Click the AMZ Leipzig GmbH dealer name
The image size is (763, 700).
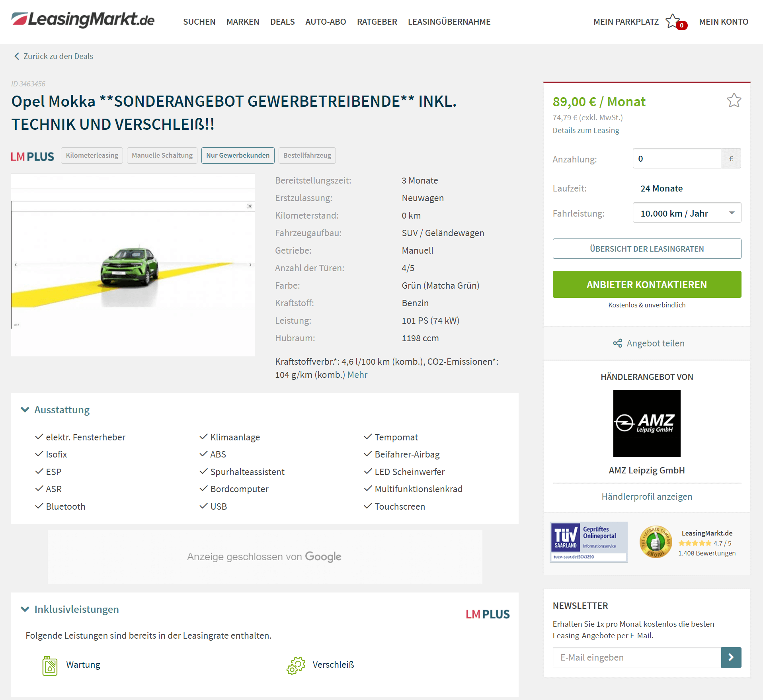647,470
